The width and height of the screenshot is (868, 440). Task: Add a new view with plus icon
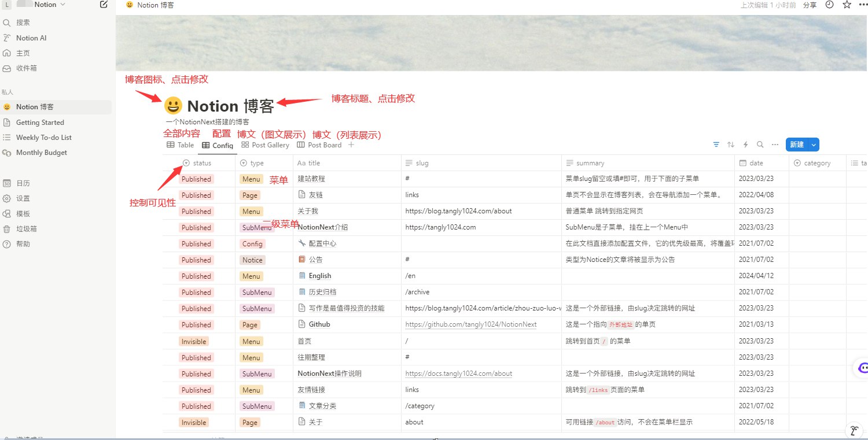pos(351,145)
